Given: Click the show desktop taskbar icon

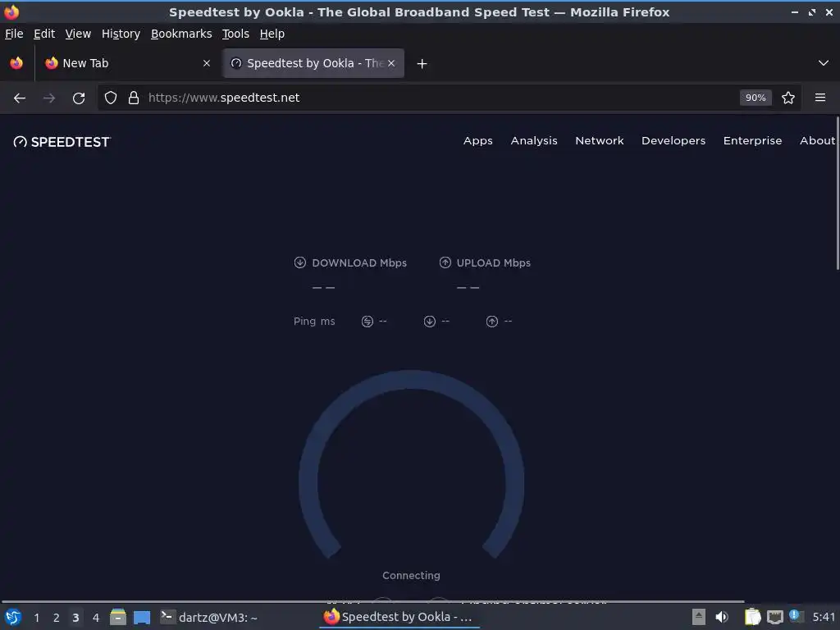Looking at the screenshot, I should point(142,618).
